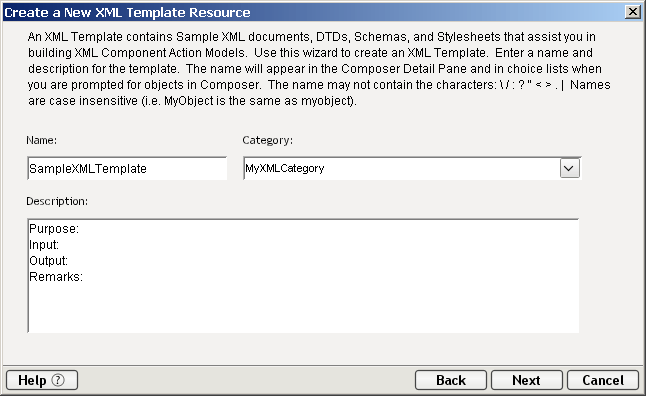
Task: Cancel the template creation wizard
Action: tap(603, 380)
